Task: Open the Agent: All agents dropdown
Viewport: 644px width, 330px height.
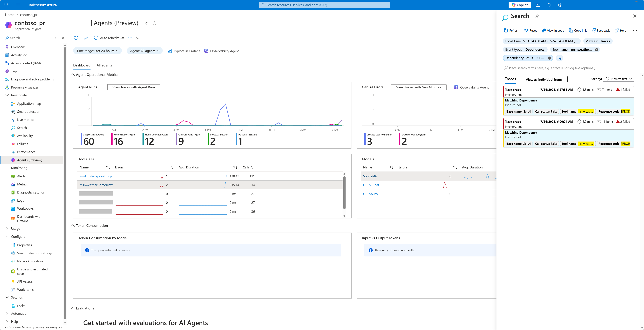Action: 145,51
